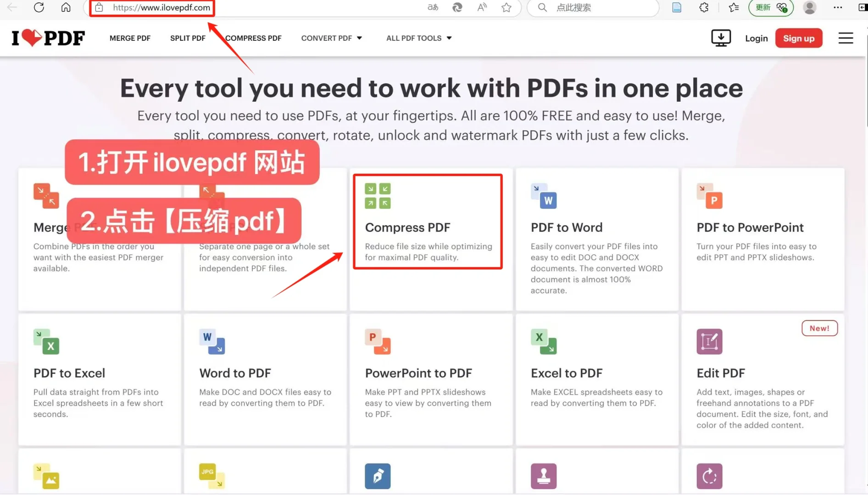This screenshot has height=495, width=868.
Task: Click the PDF to Word icon
Action: [x=544, y=196]
